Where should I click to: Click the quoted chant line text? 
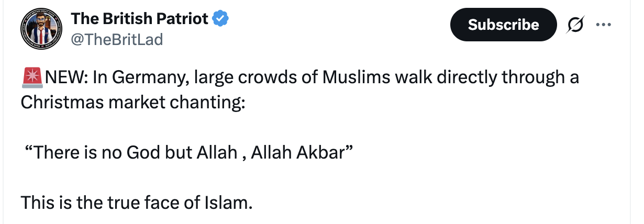click(x=188, y=155)
